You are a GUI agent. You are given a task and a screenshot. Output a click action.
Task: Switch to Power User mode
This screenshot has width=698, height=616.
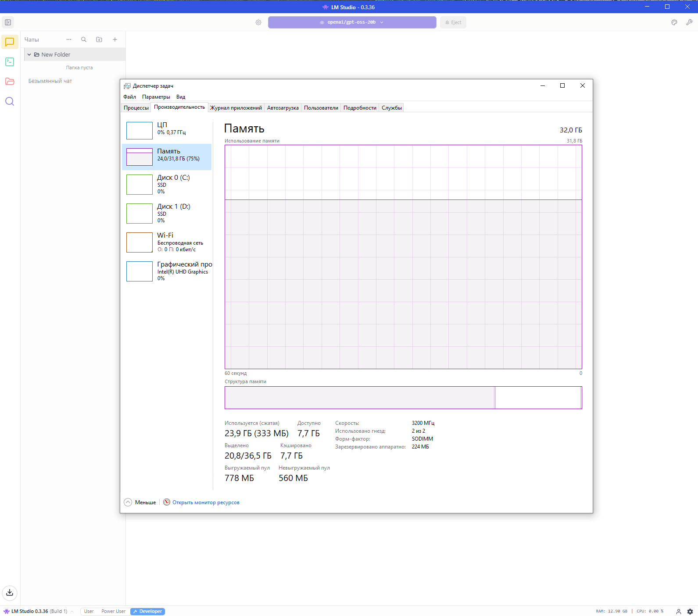113,611
